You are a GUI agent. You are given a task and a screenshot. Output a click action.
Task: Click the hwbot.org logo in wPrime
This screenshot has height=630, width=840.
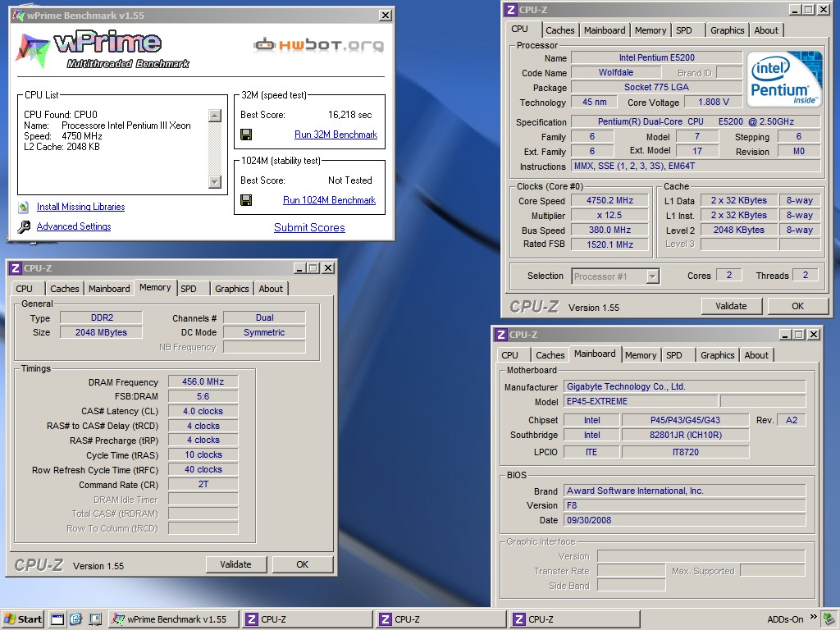point(319,44)
